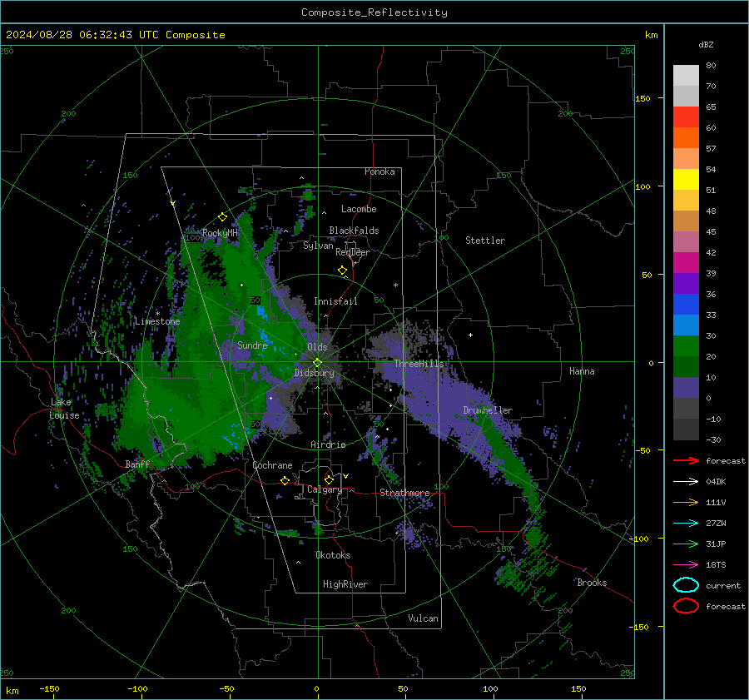Image resolution: width=749 pixels, height=700 pixels.
Task: Click the Sundre city label
Action: (x=252, y=345)
